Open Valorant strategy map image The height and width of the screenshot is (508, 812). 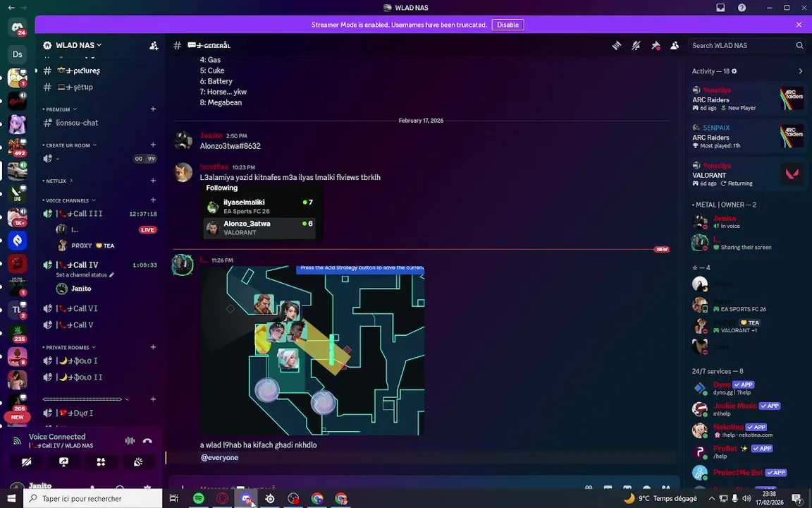coord(312,351)
